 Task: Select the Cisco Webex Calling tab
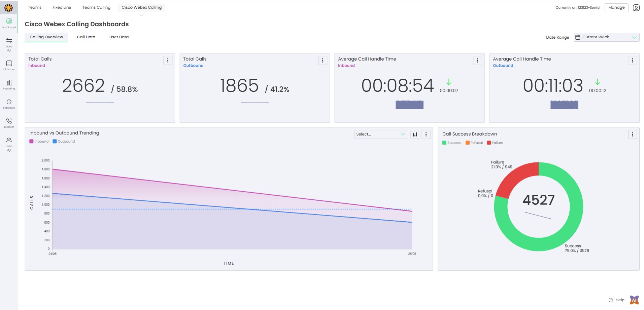pos(142,7)
